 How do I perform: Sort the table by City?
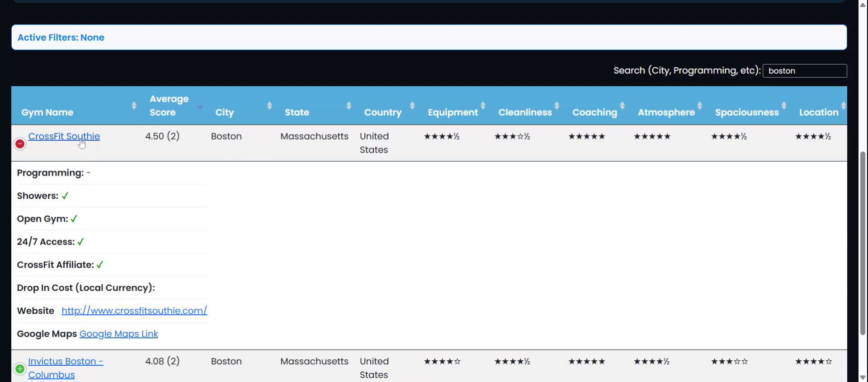pyautogui.click(x=241, y=106)
